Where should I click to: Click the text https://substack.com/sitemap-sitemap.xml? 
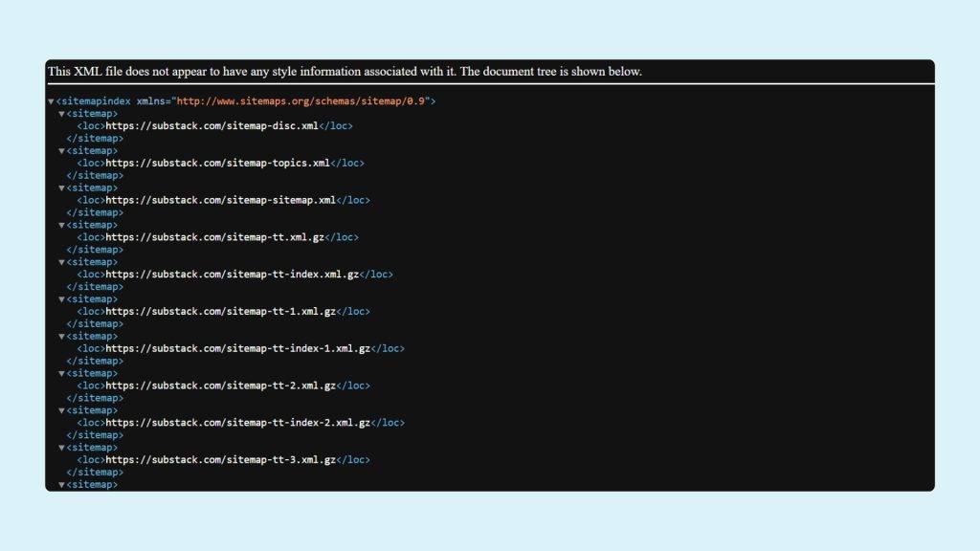221,200
